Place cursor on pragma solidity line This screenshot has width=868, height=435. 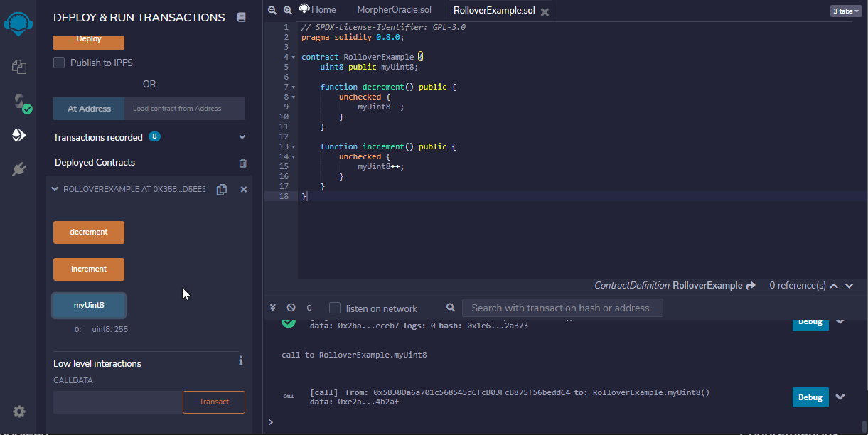tap(353, 37)
